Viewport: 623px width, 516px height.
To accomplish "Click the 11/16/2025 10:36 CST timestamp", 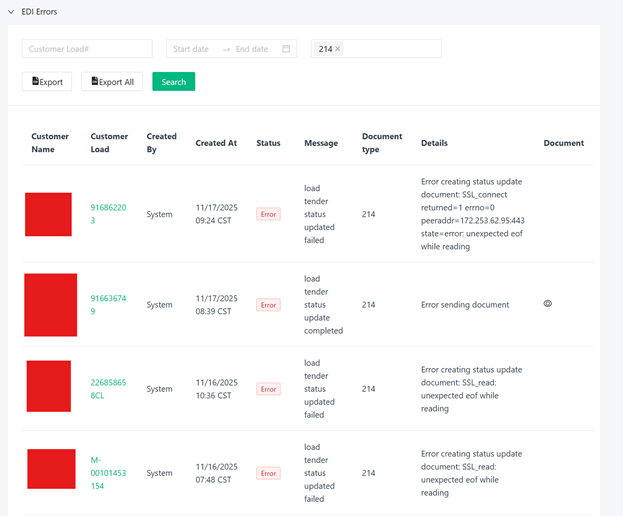I will coord(217,389).
